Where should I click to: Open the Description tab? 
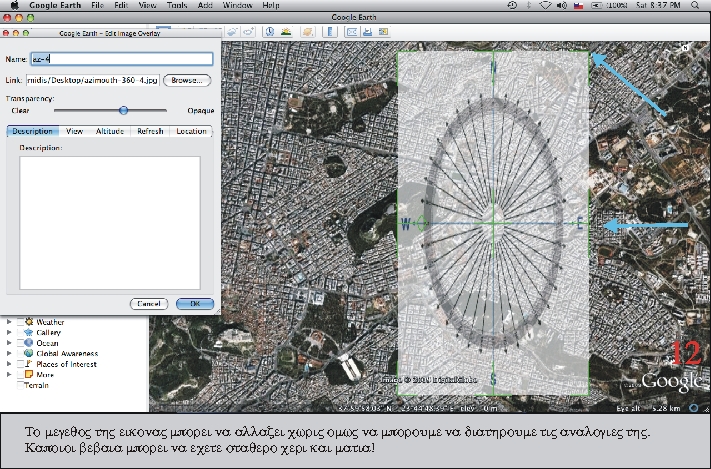[x=33, y=131]
